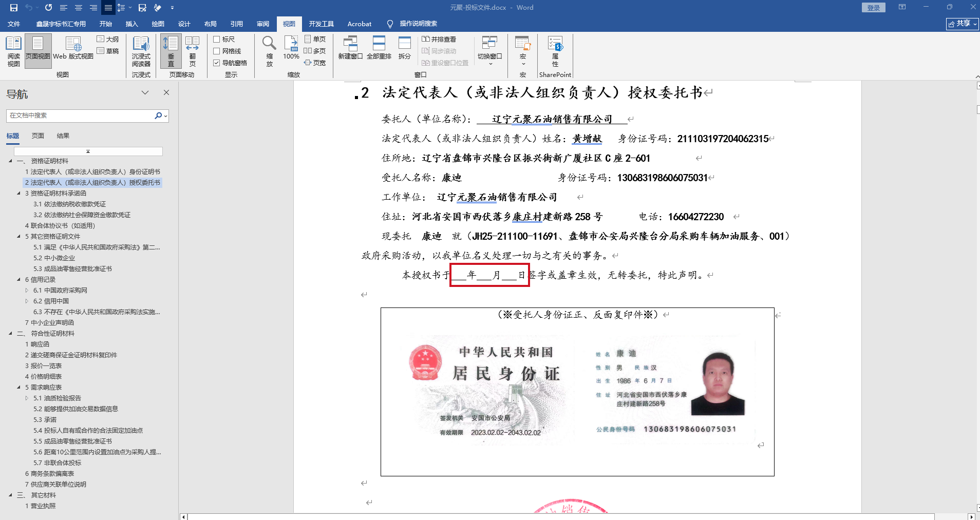Go to the 审阅 (Review) tab
Image resolution: width=980 pixels, height=520 pixels.
263,24
